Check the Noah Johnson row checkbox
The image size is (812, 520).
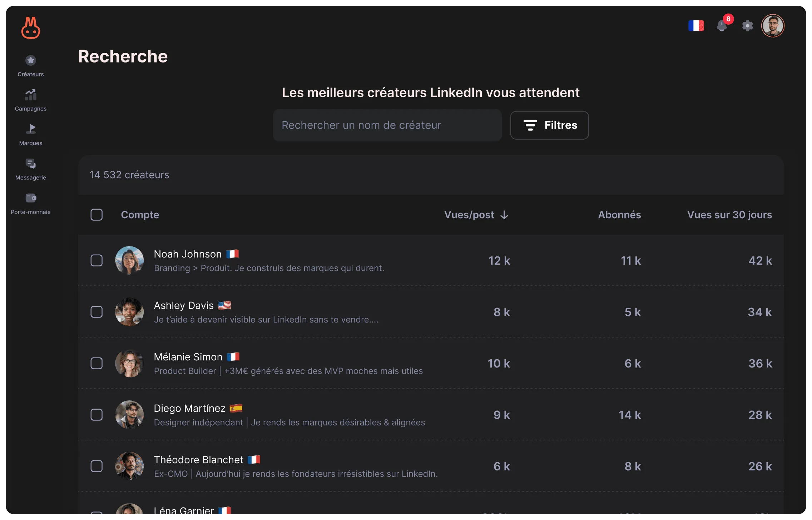(96, 260)
